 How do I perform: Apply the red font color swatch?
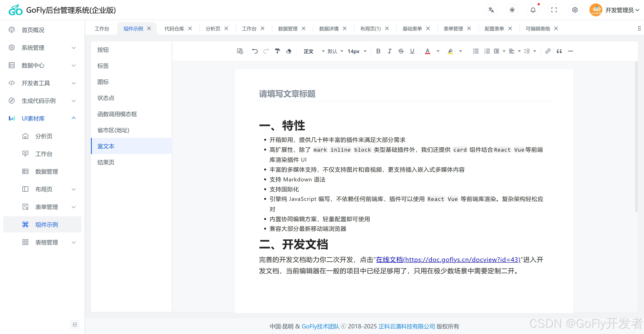428,51
